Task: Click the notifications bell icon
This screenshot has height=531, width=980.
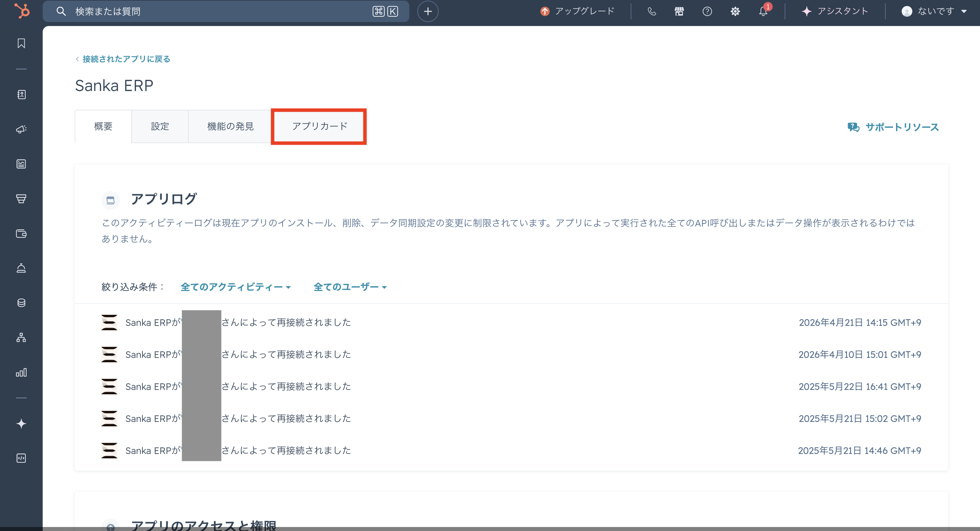Action: point(763,11)
